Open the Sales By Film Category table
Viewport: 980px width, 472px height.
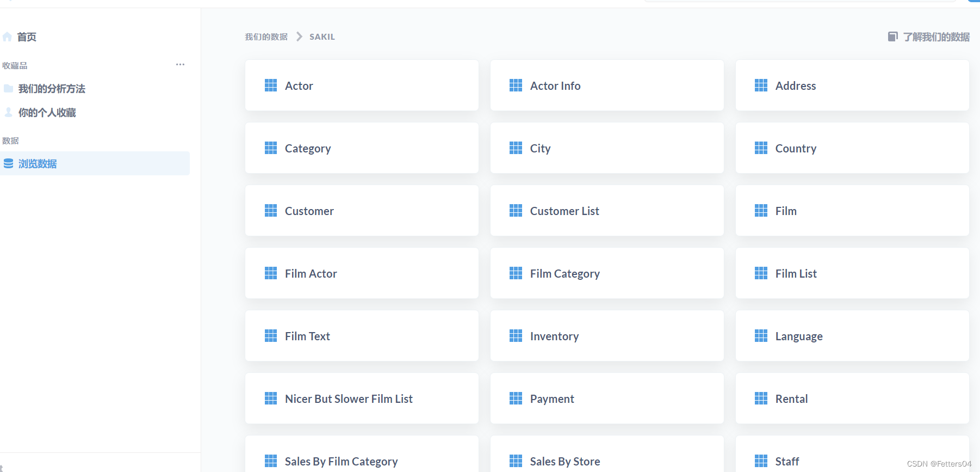[362, 454]
